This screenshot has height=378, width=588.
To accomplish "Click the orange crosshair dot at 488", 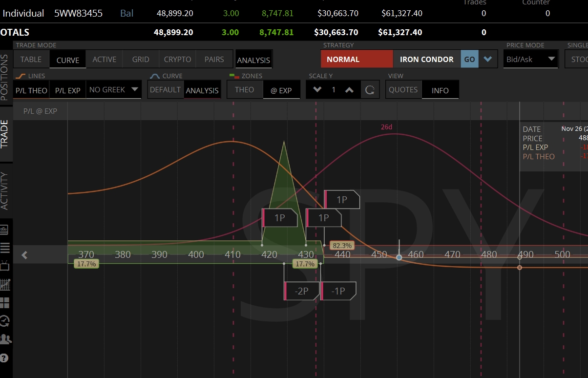I will coord(520,268).
